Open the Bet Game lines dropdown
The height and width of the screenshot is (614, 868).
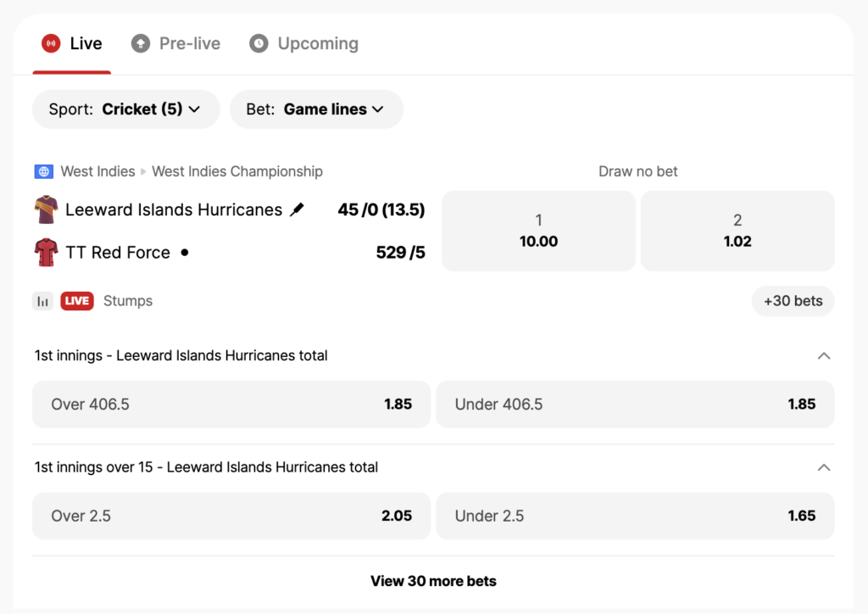316,109
